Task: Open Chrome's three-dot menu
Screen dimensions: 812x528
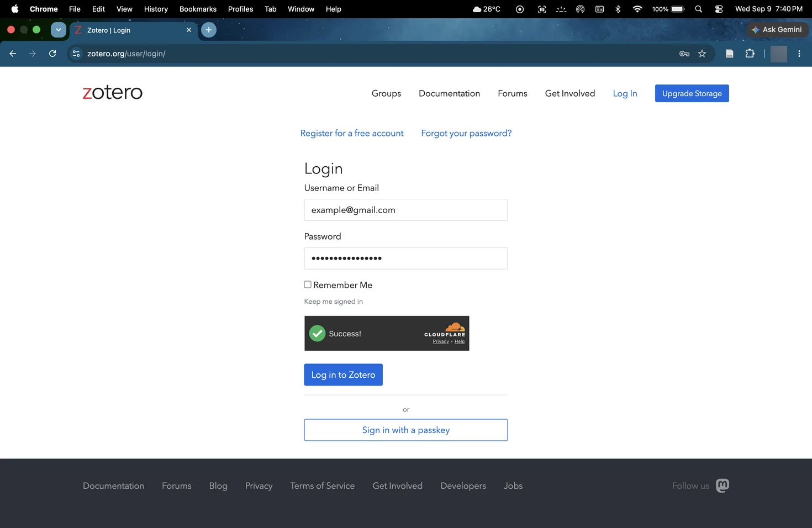Action: coord(799,54)
